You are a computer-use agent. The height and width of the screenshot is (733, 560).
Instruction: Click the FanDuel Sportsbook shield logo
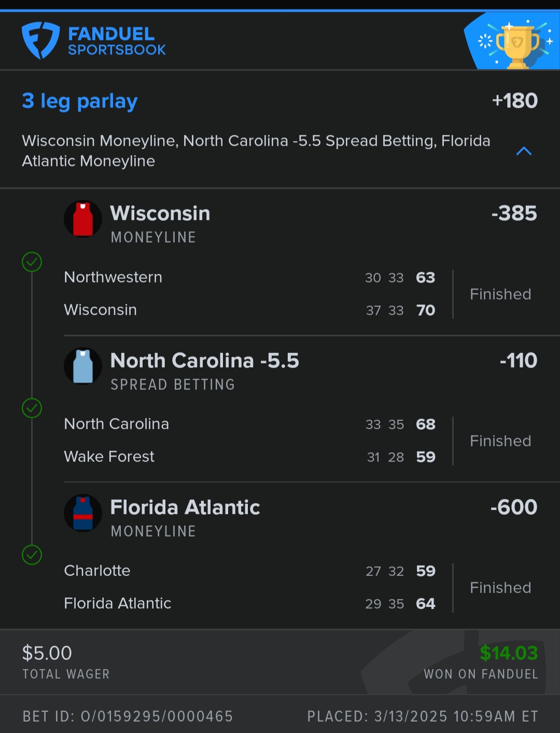coord(40,40)
